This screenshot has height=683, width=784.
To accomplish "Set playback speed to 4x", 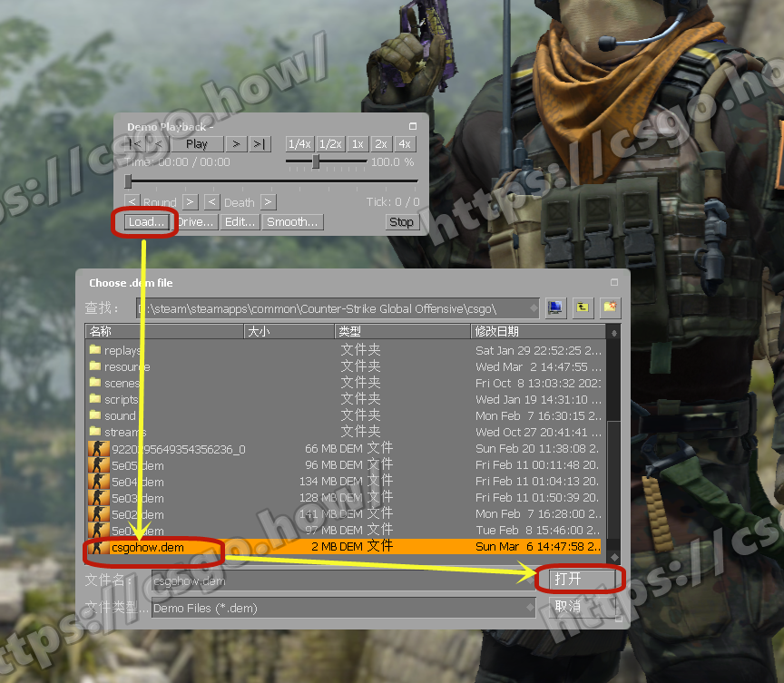I will tap(405, 144).
